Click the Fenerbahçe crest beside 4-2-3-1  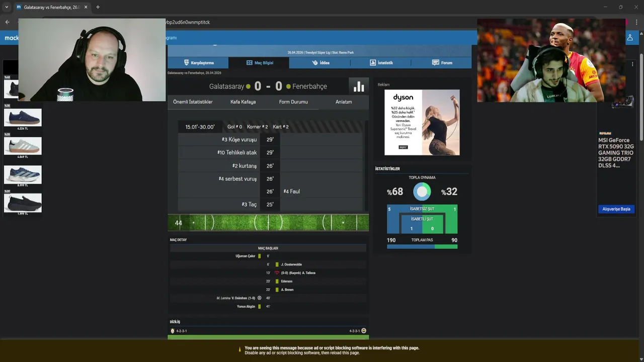click(364, 331)
